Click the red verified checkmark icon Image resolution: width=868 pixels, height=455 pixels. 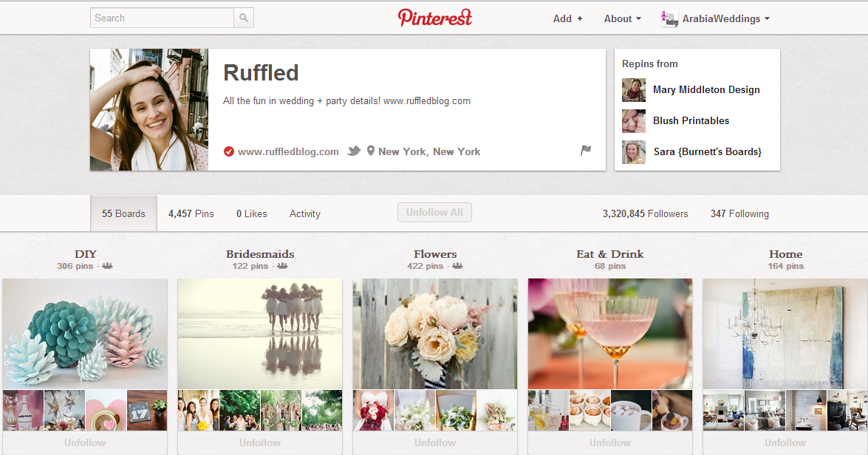coord(228,151)
